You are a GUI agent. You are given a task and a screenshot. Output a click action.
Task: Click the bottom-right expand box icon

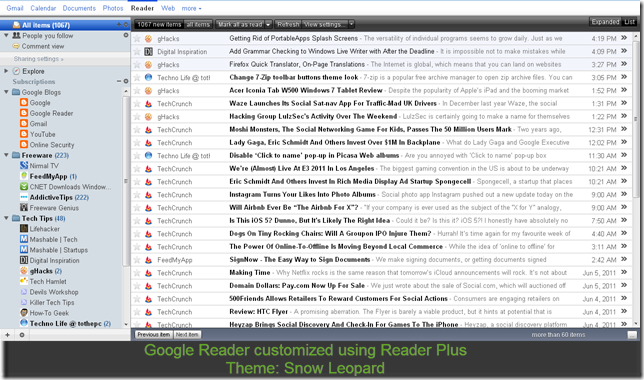coord(632,335)
